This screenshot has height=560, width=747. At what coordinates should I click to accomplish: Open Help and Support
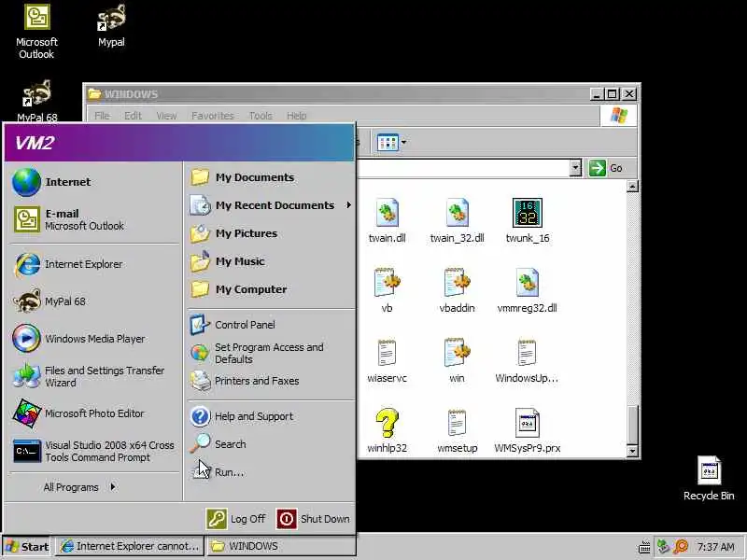tap(271, 416)
